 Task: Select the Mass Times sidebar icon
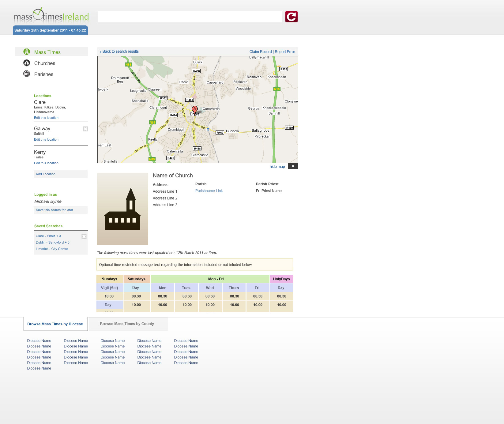(27, 52)
